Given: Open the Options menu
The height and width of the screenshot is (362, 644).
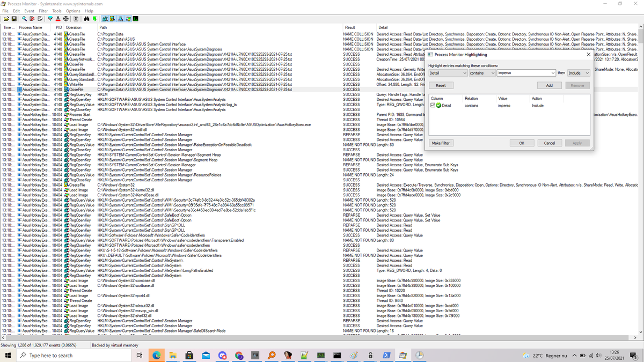Looking at the screenshot, I should coord(73,11).
